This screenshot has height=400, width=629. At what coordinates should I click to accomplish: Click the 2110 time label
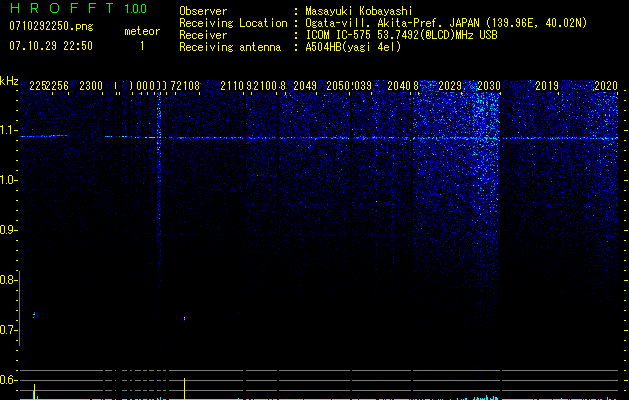[x=232, y=86]
